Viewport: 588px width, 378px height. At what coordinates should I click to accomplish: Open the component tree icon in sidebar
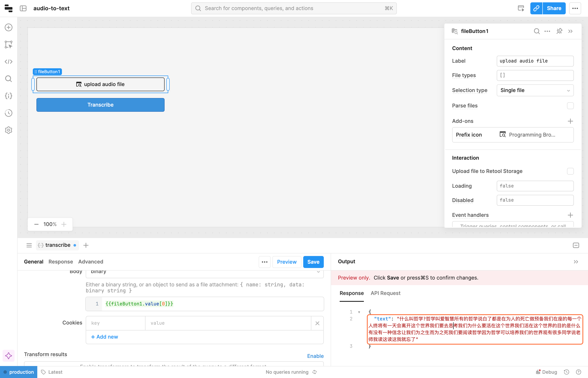(x=9, y=45)
